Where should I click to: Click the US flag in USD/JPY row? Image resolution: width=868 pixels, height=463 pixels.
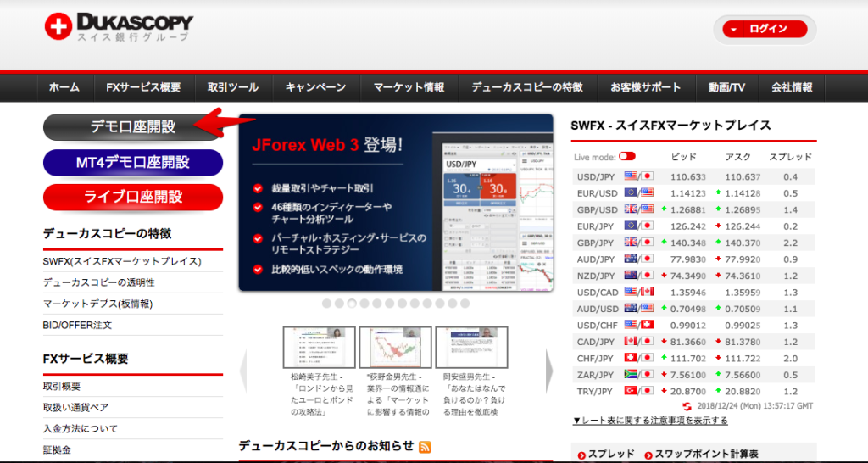[x=631, y=176]
